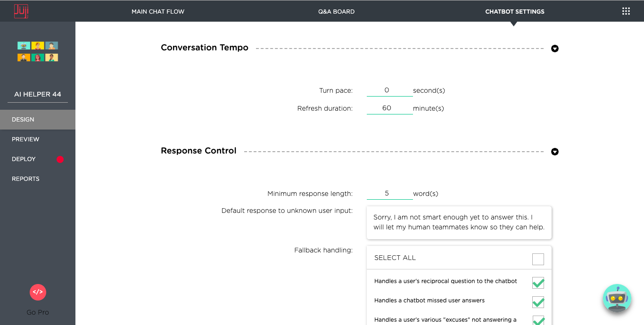Click the Go Pro code icon
This screenshot has width=644, height=325.
[x=38, y=292]
